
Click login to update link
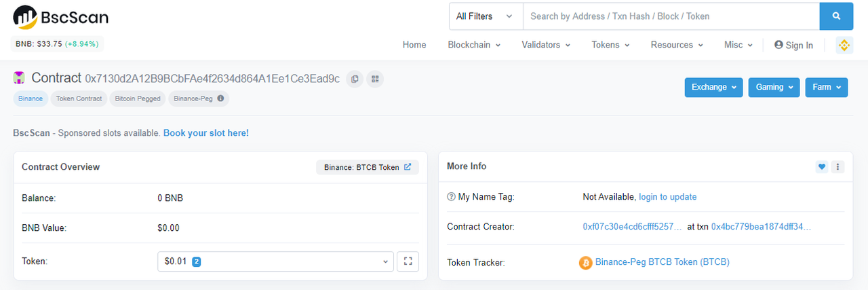(668, 197)
